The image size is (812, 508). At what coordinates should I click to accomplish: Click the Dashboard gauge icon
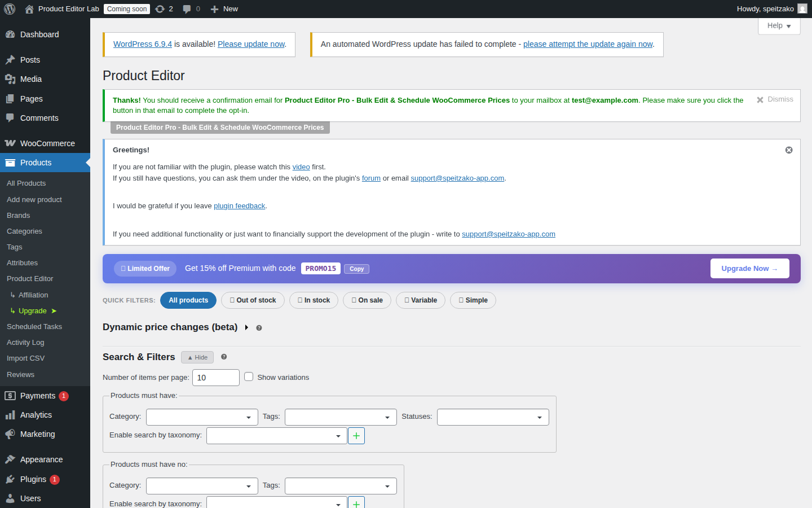[10, 34]
